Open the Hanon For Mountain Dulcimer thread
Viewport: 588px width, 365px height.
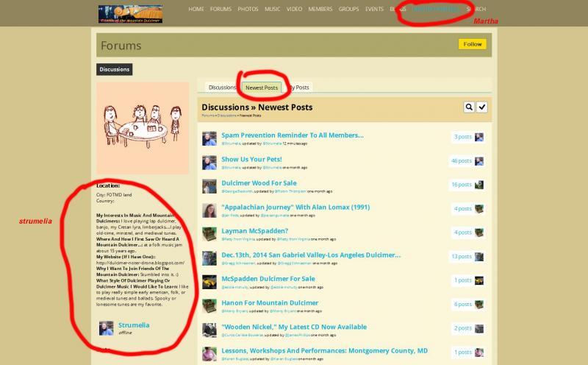point(271,303)
